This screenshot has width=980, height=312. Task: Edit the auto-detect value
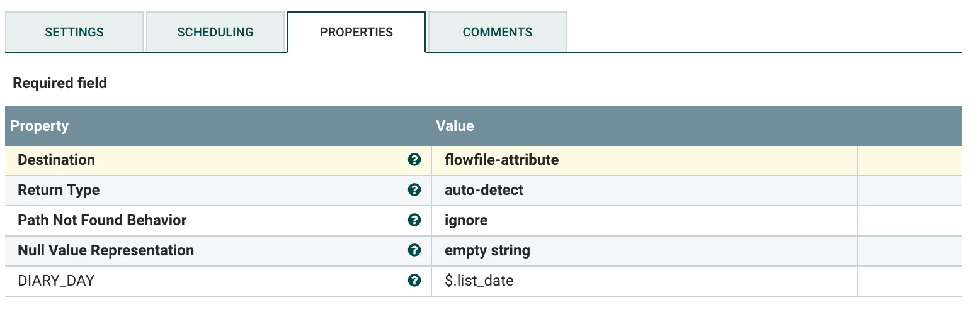tap(644, 190)
